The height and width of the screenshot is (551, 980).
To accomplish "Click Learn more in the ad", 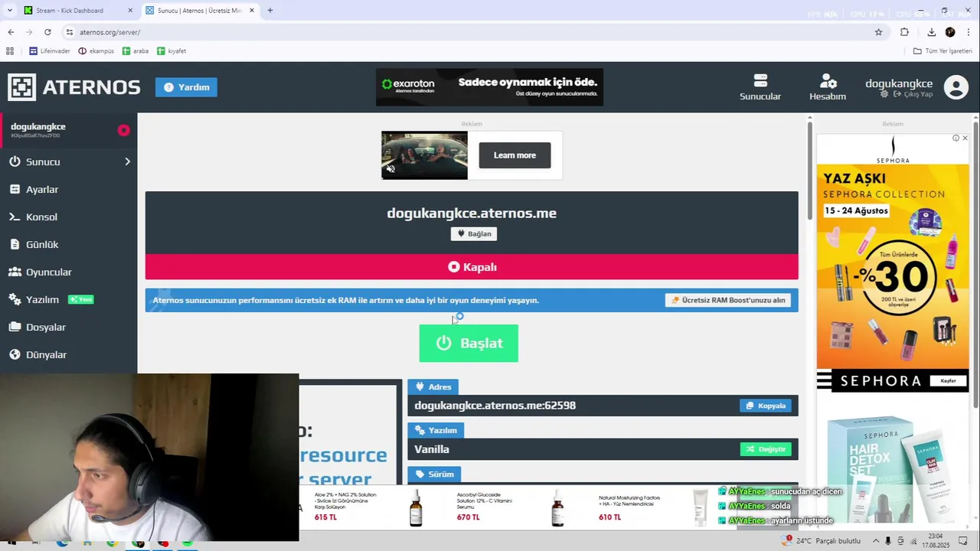I will point(514,155).
